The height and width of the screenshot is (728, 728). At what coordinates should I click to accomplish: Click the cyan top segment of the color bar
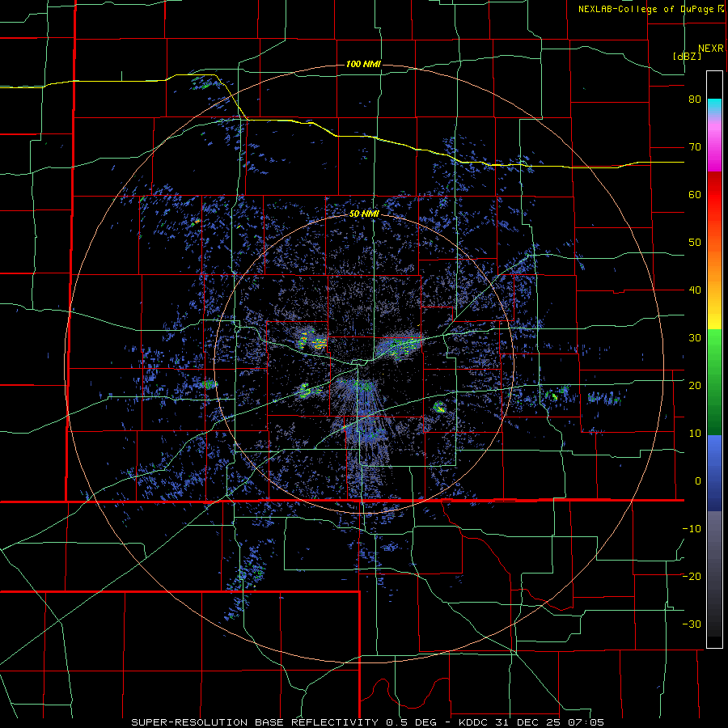click(714, 105)
